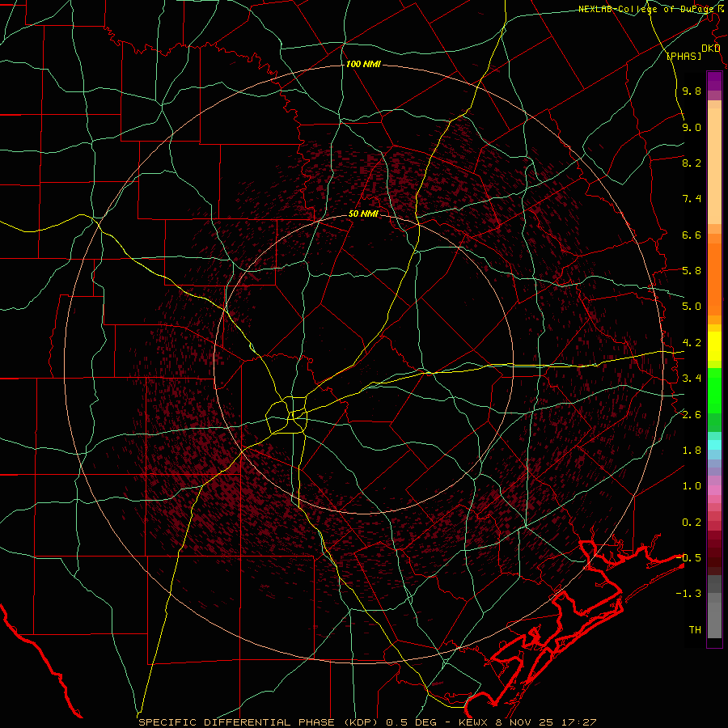Click the 2.6 scale value

[692, 414]
